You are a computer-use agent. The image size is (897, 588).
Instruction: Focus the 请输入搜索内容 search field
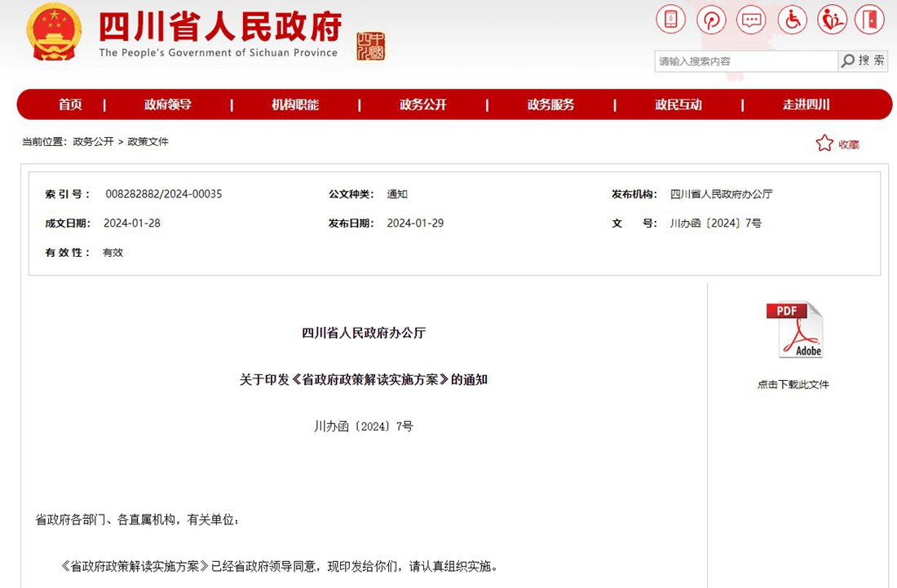[745, 61]
